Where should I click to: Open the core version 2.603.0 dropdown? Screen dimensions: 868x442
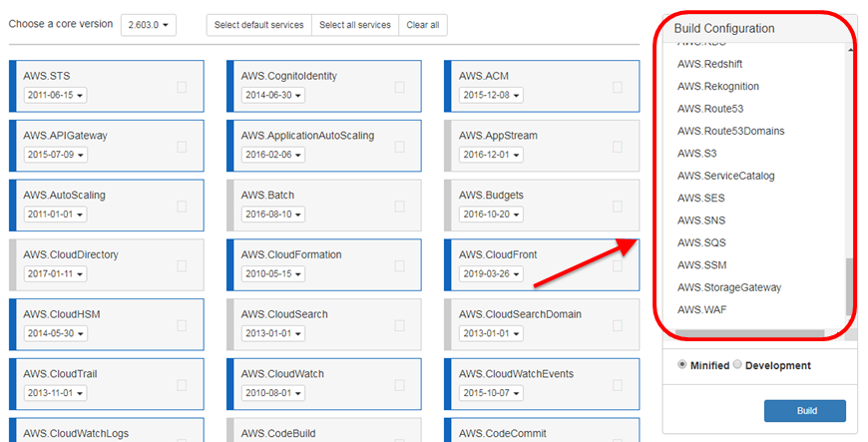coord(149,25)
